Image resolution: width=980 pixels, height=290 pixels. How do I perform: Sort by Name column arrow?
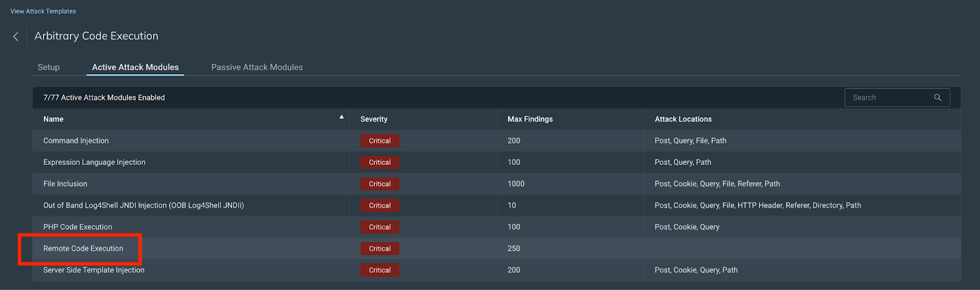point(341,117)
